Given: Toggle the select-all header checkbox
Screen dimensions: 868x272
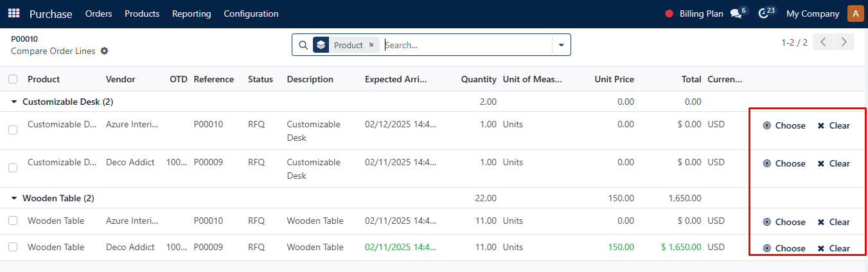Looking at the screenshot, I should point(13,79).
